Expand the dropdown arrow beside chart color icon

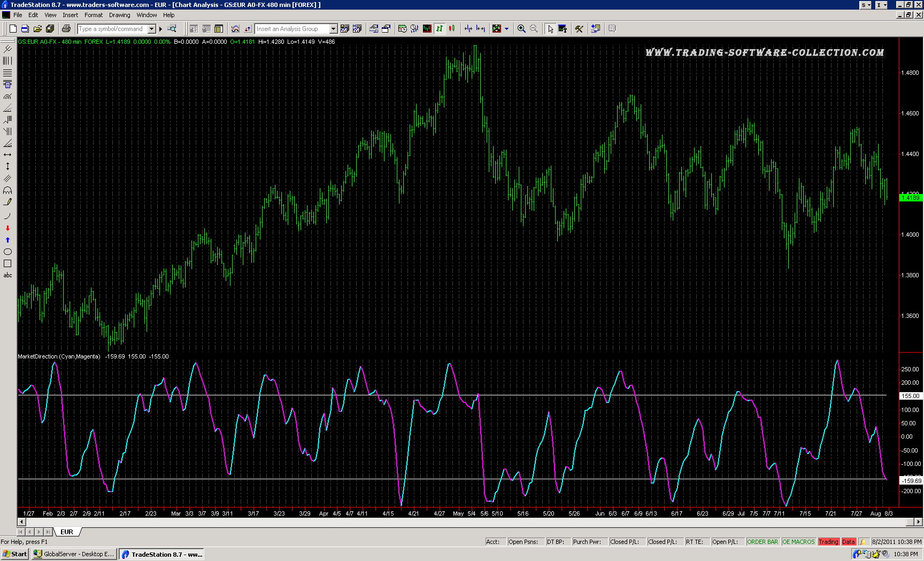[x=506, y=29]
